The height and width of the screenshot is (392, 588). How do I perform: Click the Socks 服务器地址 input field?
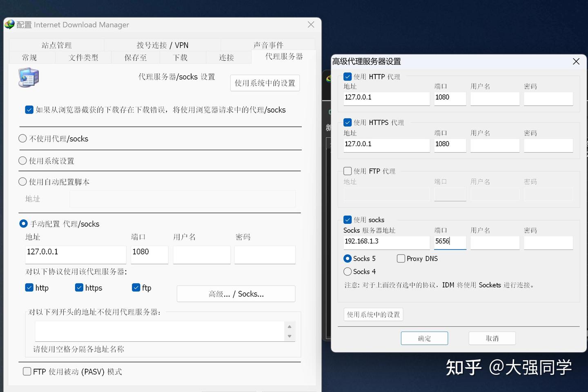click(x=386, y=243)
